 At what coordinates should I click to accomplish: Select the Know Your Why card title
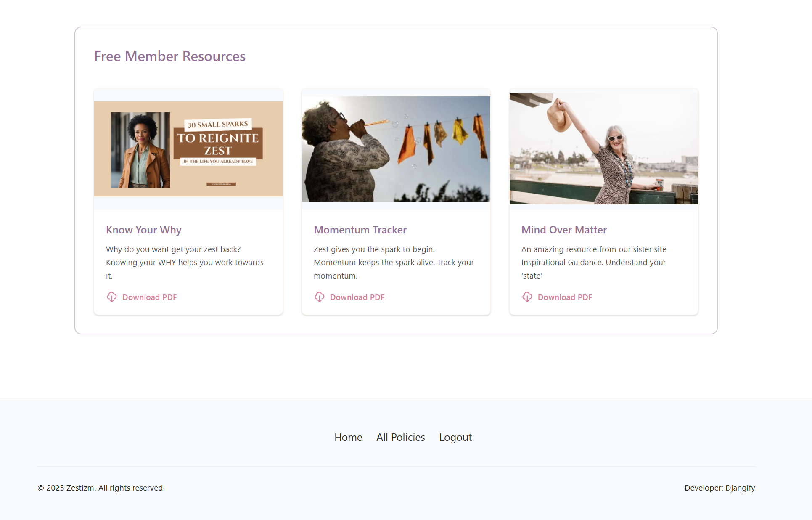[x=143, y=230]
